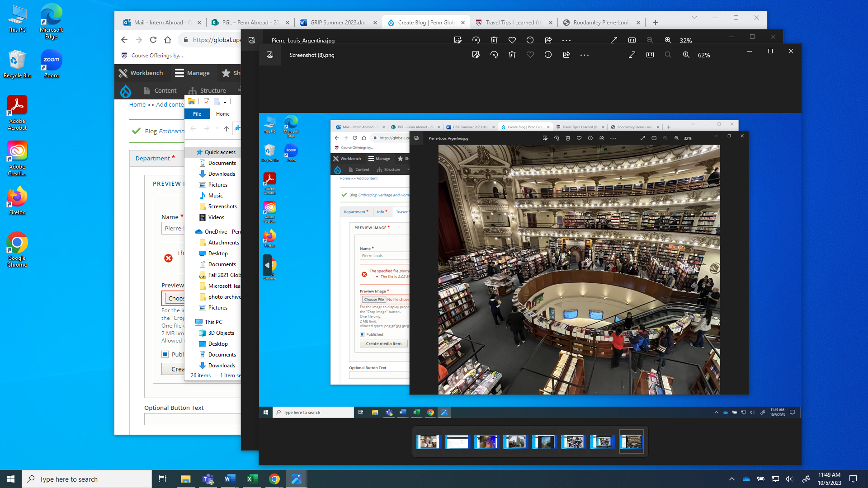This screenshot has height=488, width=868.
Task: Open Customize Quick Access Toolbar dropdown arrow
Action: (x=225, y=102)
